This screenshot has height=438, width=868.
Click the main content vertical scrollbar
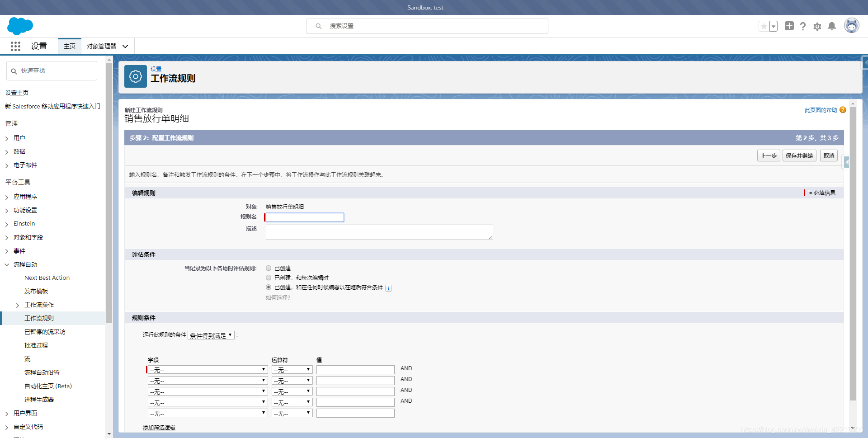coord(853,253)
